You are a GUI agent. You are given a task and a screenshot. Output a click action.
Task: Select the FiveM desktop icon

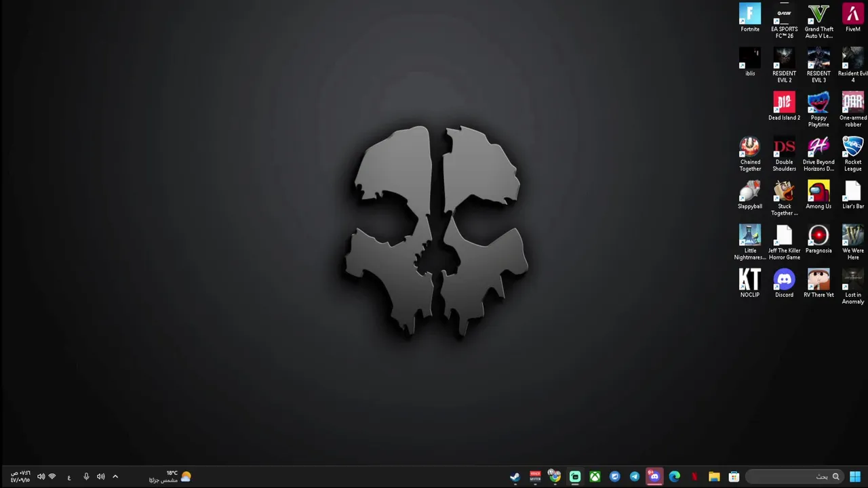coord(852,18)
